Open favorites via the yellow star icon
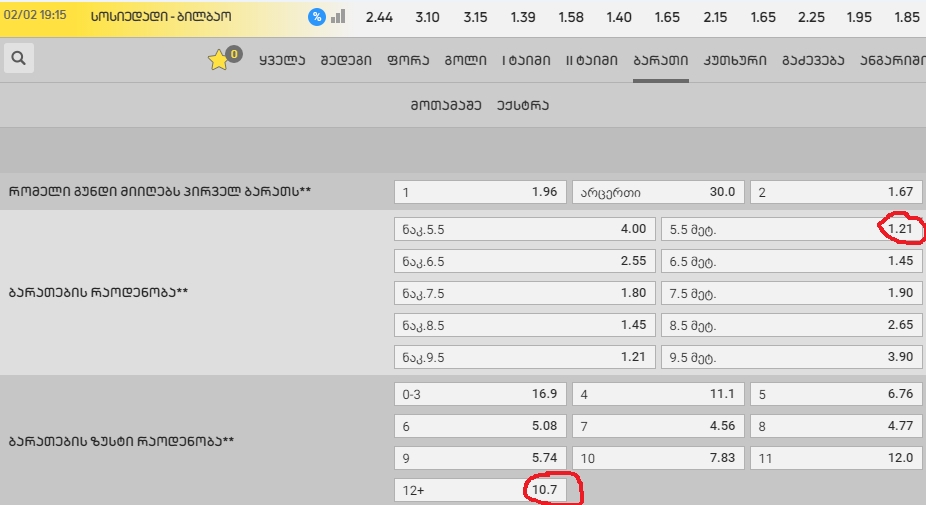This screenshot has width=926, height=505. point(218,60)
